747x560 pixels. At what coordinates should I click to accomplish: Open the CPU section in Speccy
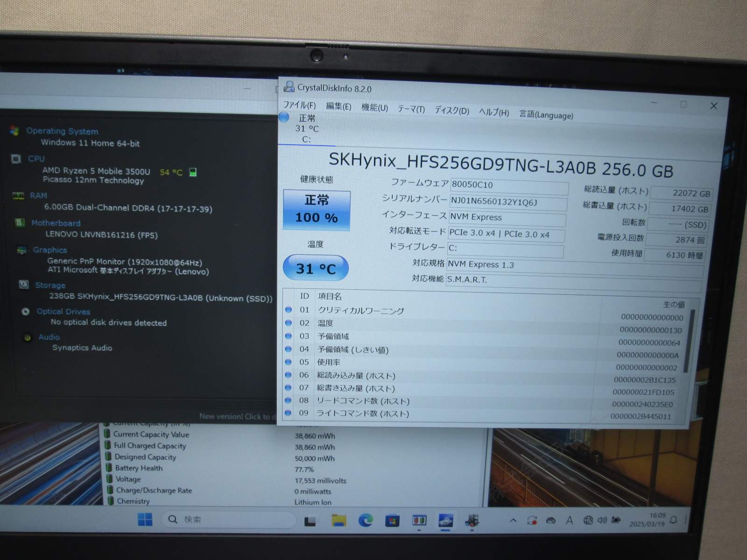[x=36, y=159]
